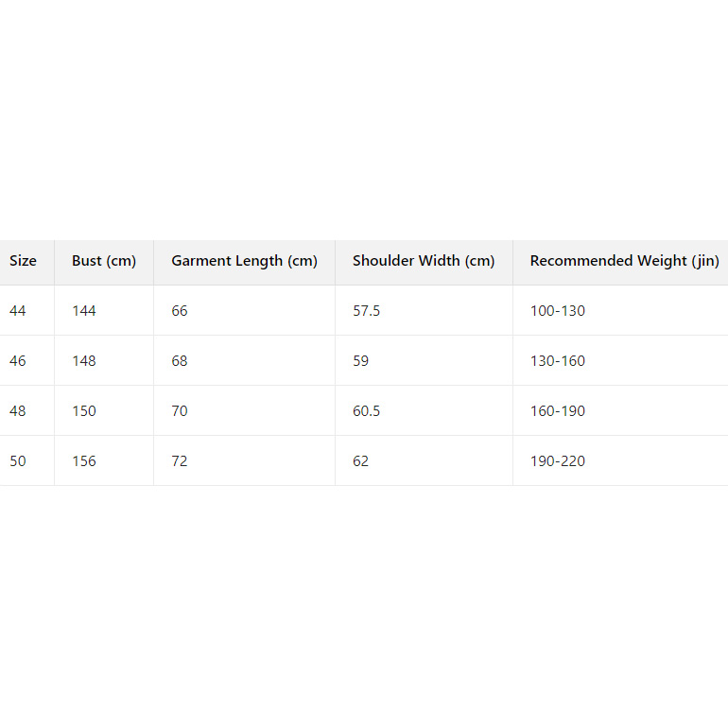
Task: Select the weight range 190-220
Action: coord(558,461)
